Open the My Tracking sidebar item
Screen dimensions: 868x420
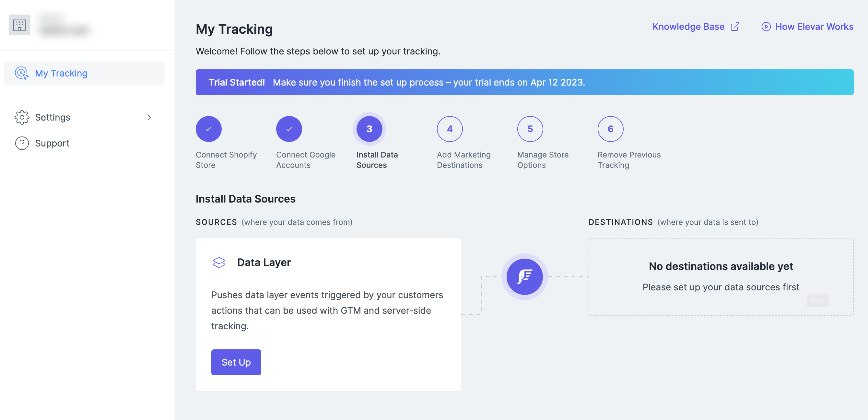61,73
